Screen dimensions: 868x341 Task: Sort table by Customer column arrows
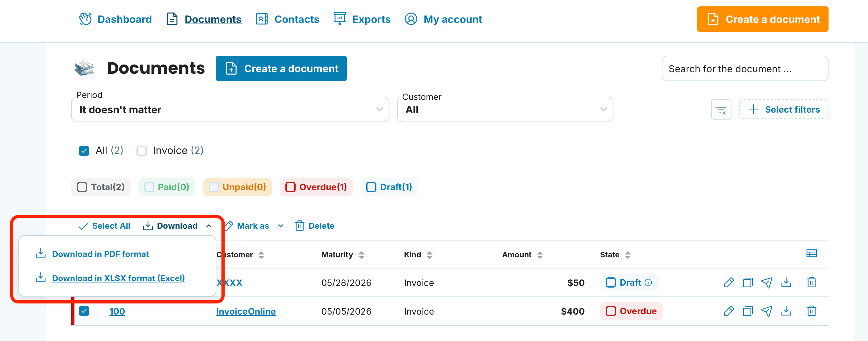point(261,255)
